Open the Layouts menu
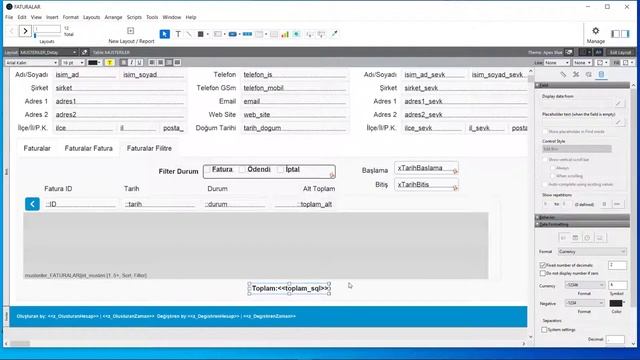The image size is (640, 360). 91,17
